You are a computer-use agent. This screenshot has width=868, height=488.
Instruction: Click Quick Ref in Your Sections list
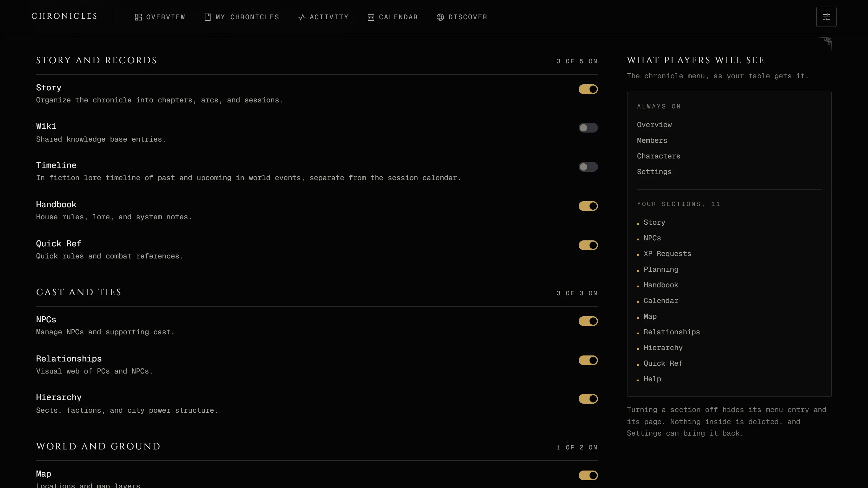point(663,363)
